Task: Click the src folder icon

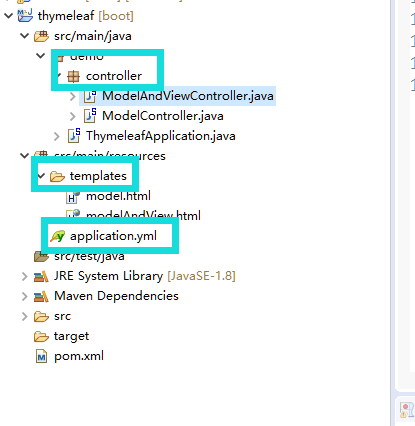Action: tap(41, 316)
